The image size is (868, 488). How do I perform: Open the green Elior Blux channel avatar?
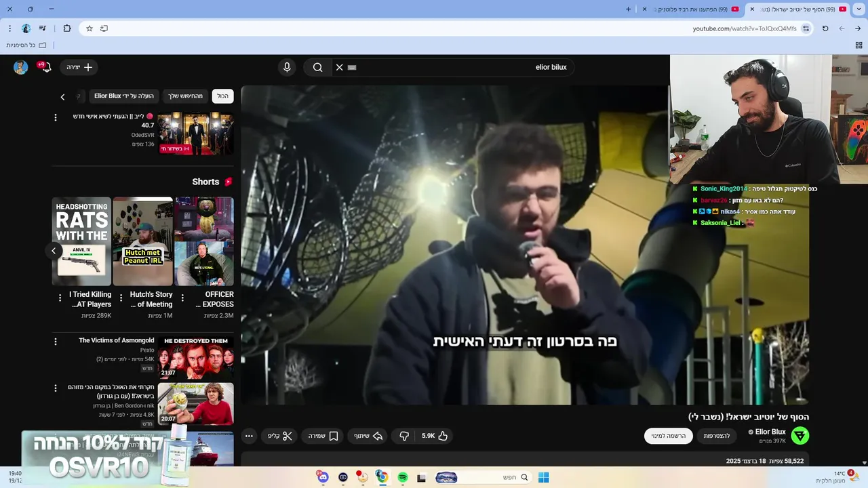pyautogui.click(x=800, y=436)
